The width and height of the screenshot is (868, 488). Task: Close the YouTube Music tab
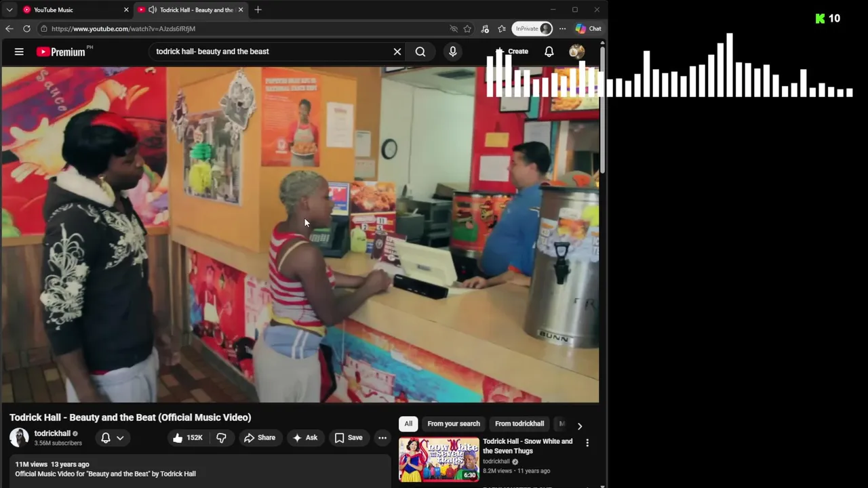[125, 9]
